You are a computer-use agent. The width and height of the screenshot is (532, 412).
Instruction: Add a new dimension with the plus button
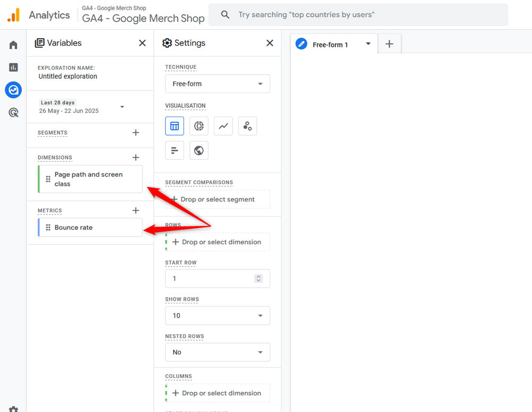pyautogui.click(x=136, y=157)
